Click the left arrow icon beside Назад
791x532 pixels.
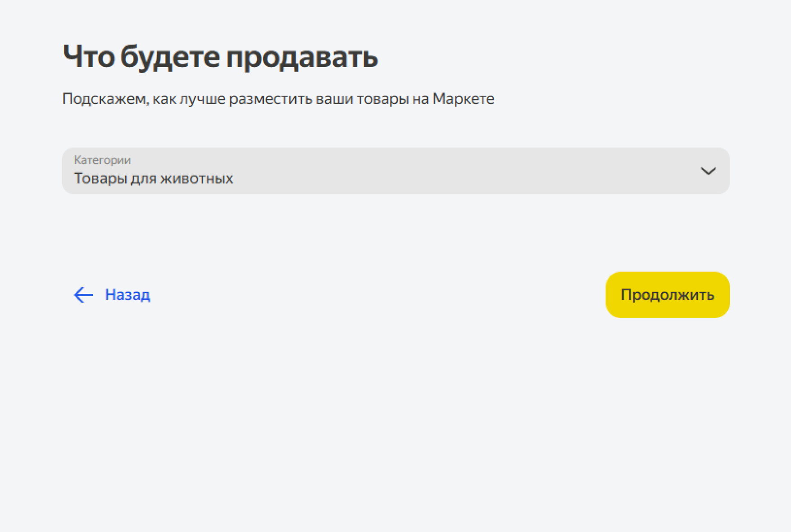(x=83, y=295)
